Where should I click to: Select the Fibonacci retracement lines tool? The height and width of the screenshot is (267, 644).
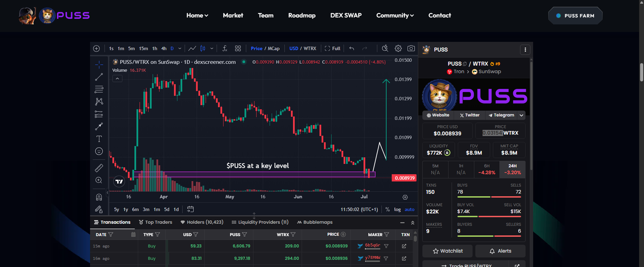(x=99, y=89)
